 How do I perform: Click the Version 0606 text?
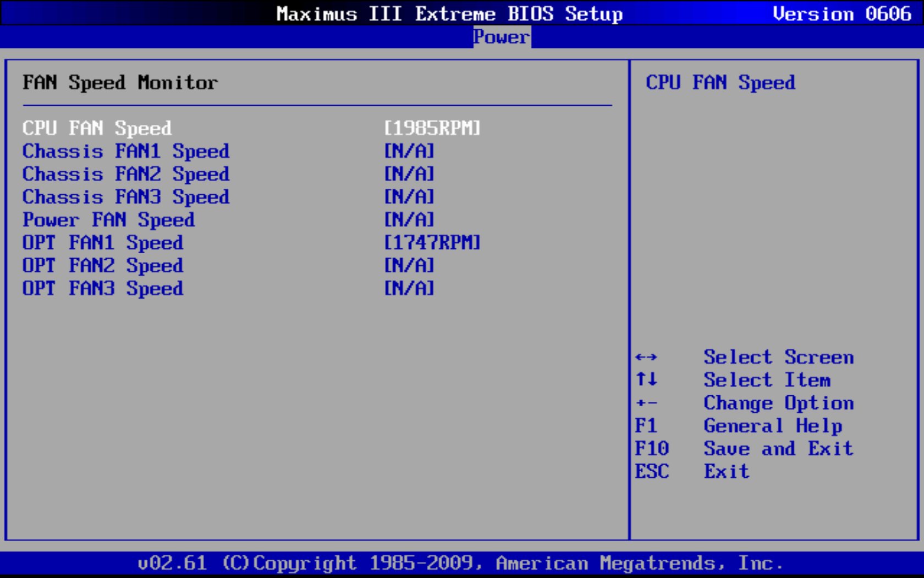coord(842,14)
